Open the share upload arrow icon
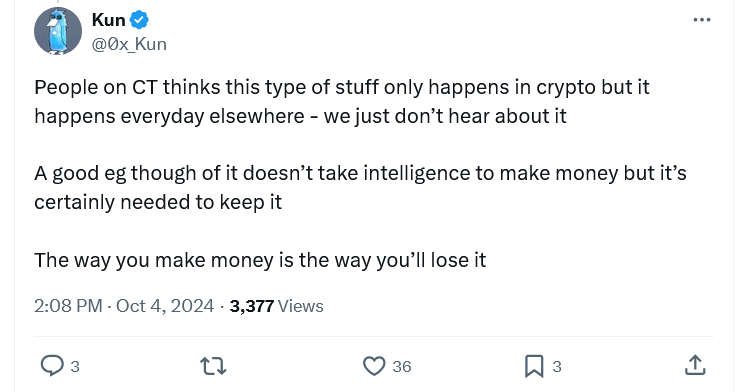The image size is (751, 392). [x=695, y=366]
